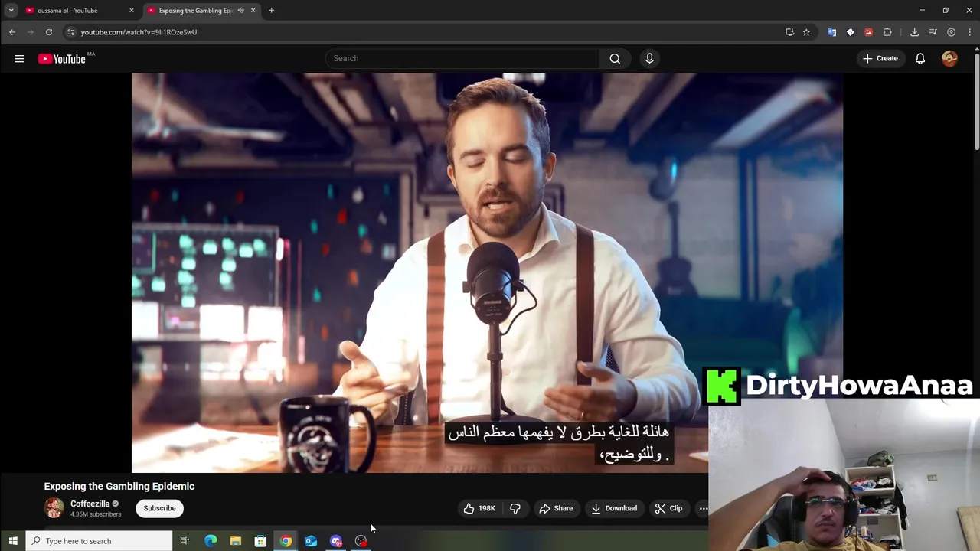Click the page vertical scrollbar

[976, 103]
